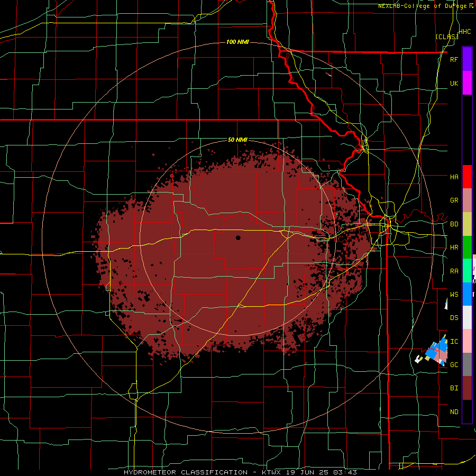Click the BD legend label
Image resolution: width=476 pixels, height=476 pixels.
tap(454, 224)
